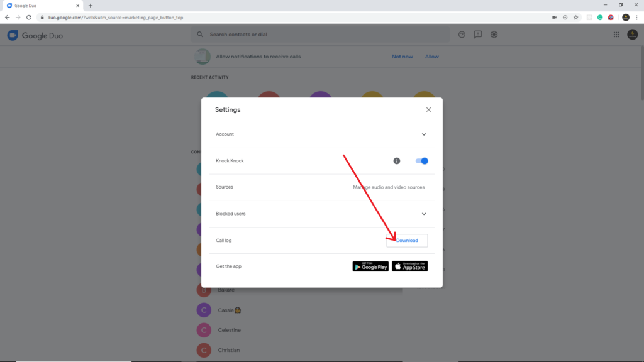Select the contact Celestine
The height and width of the screenshot is (362, 644).
pos(229,330)
